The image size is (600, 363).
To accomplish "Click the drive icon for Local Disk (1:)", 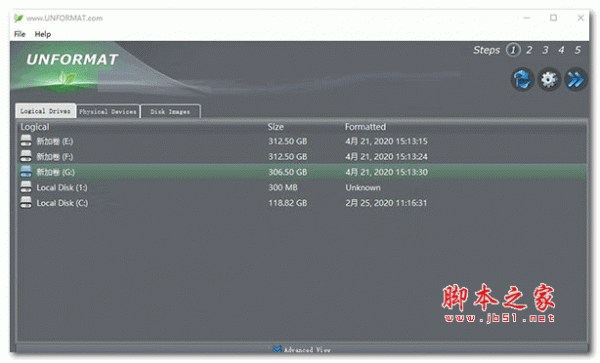I will click(26, 187).
